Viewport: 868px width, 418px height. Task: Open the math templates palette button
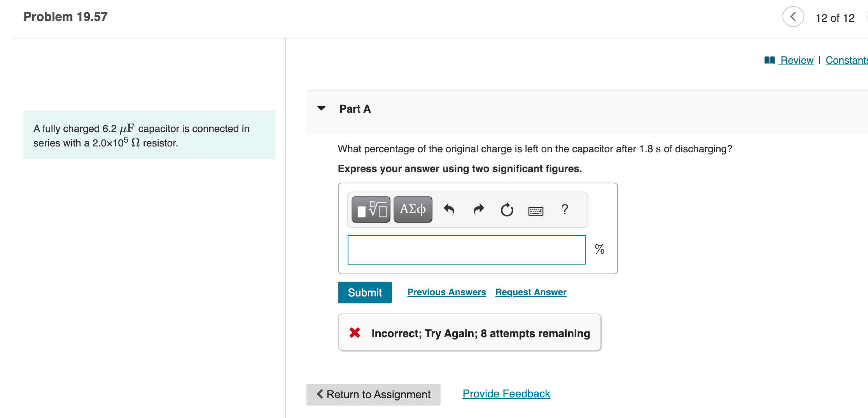[371, 209]
